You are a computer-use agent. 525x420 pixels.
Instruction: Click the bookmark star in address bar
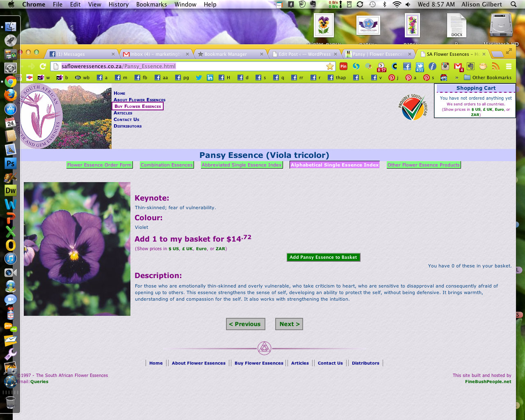[330, 66]
